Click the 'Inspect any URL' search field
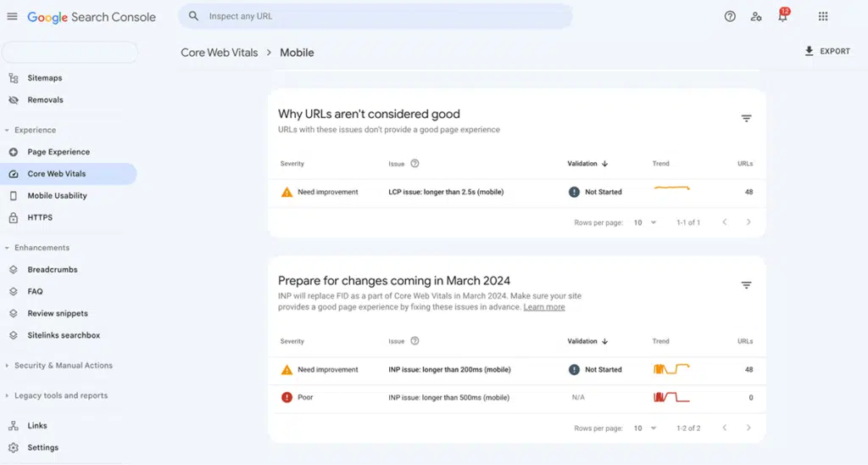The image size is (868, 465). (x=375, y=16)
